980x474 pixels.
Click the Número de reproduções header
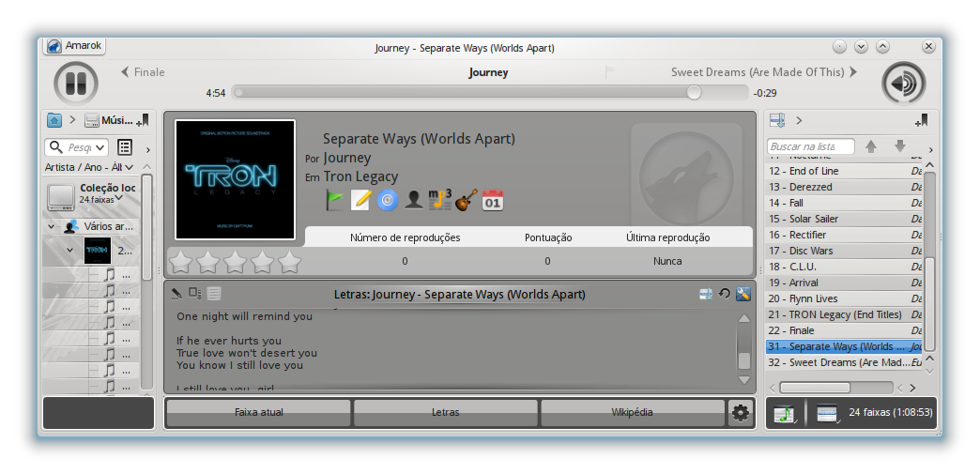tap(405, 237)
